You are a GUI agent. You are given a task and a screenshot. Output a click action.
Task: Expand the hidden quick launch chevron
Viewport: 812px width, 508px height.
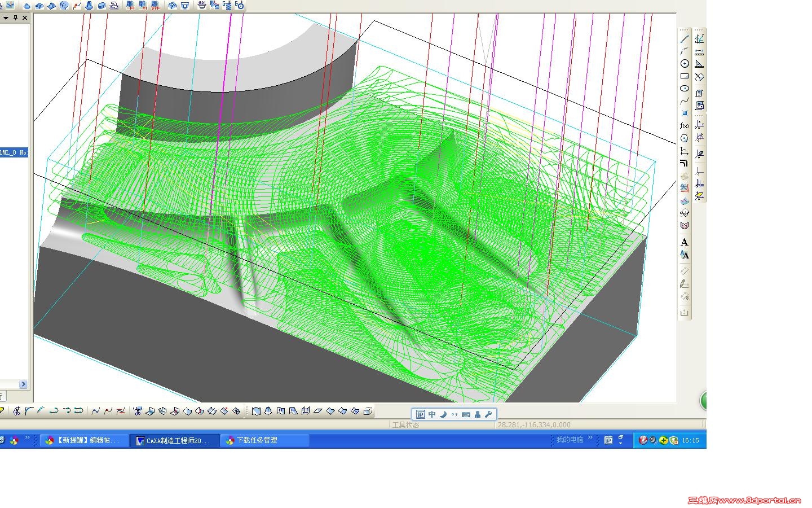(x=28, y=437)
